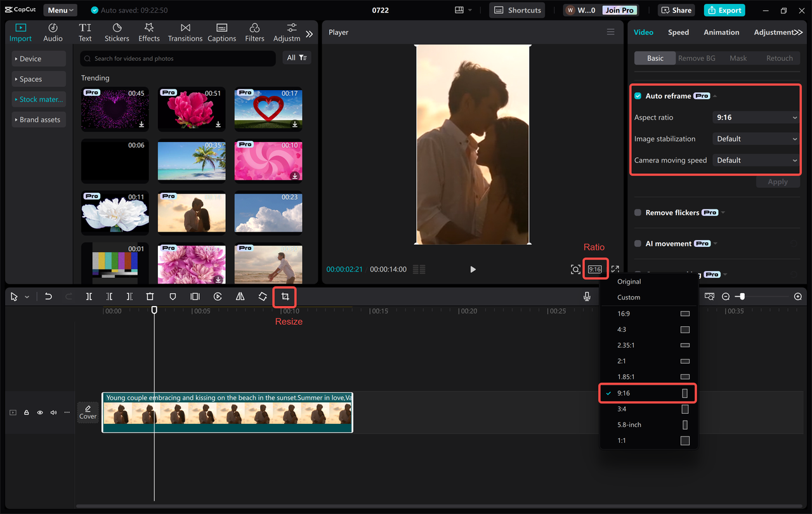The height and width of the screenshot is (514, 812).
Task: Disable the Auto reframe checkbox
Action: (x=638, y=95)
